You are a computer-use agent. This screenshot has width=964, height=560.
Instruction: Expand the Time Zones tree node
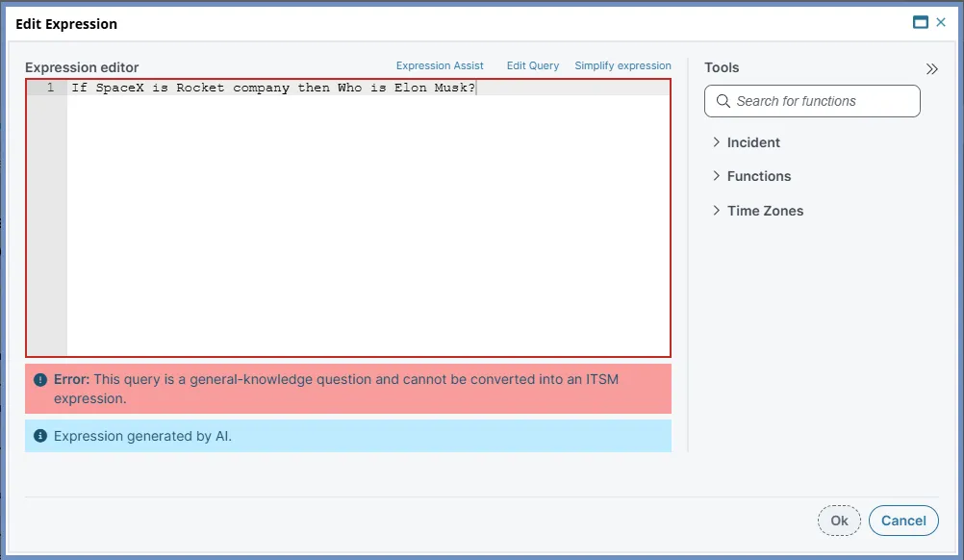716,210
